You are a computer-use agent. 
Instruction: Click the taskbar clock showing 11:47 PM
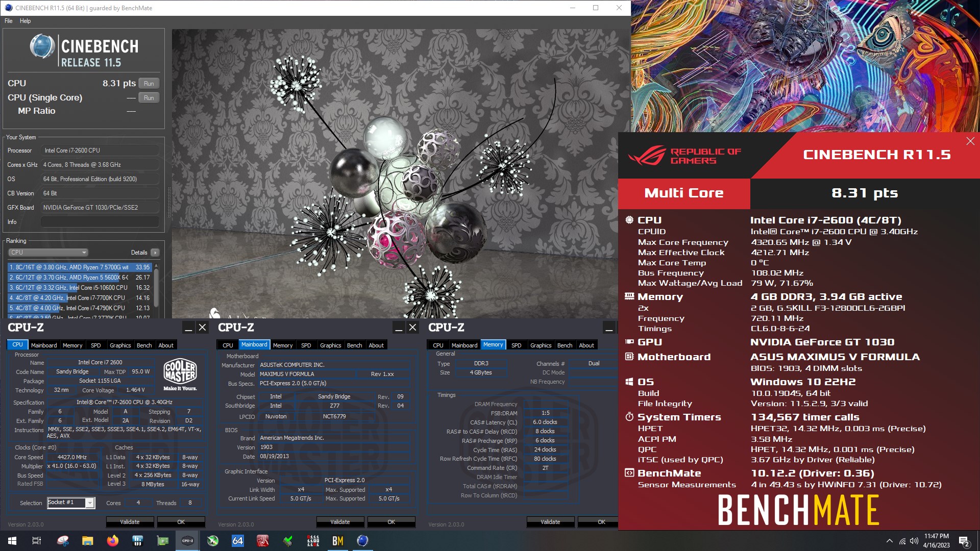click(936, 541)
